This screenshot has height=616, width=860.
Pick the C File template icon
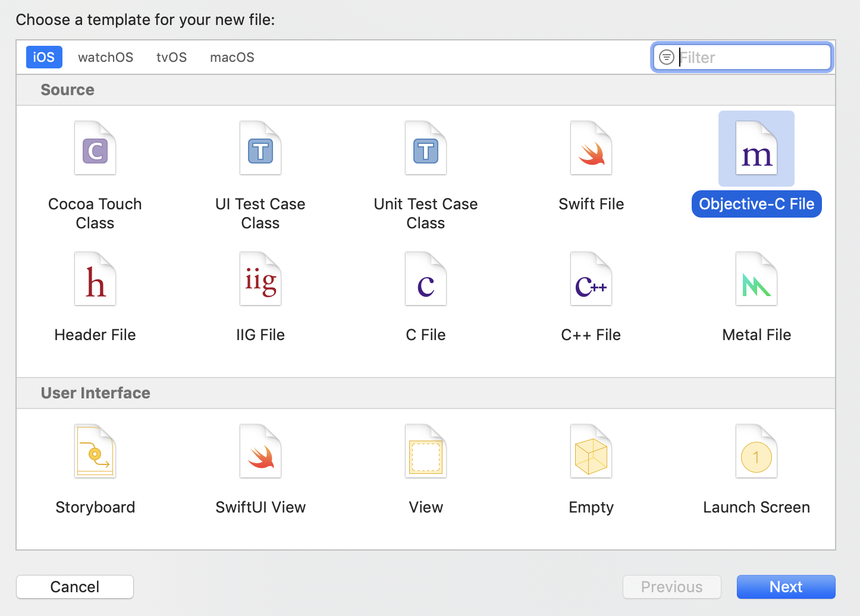426,279
